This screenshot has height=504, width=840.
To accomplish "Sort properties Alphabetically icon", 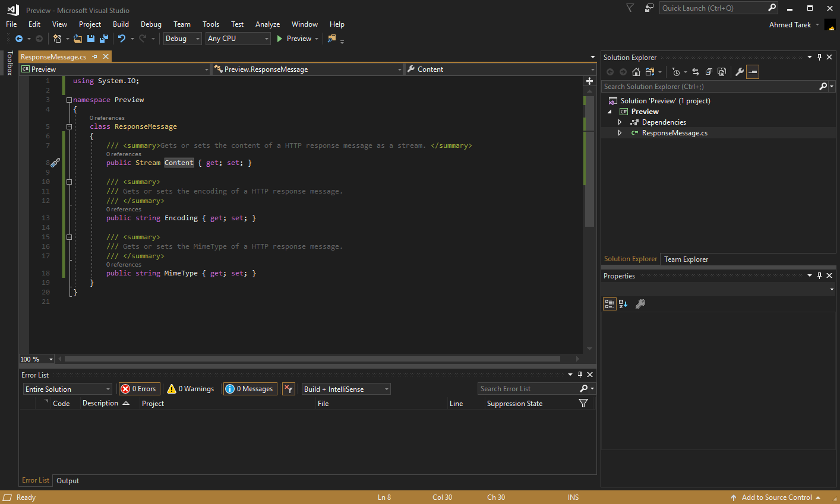I will pos(623,304).
